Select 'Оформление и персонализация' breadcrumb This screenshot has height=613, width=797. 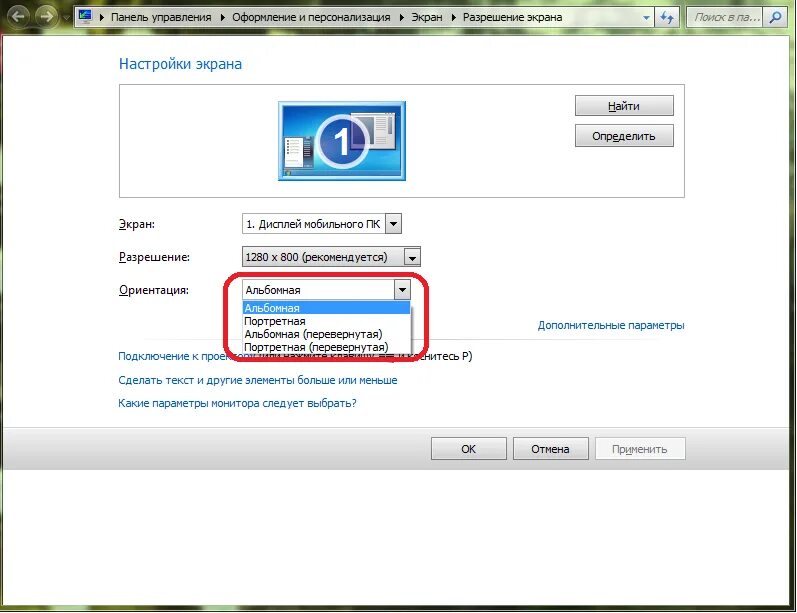[x=311, y=17]
